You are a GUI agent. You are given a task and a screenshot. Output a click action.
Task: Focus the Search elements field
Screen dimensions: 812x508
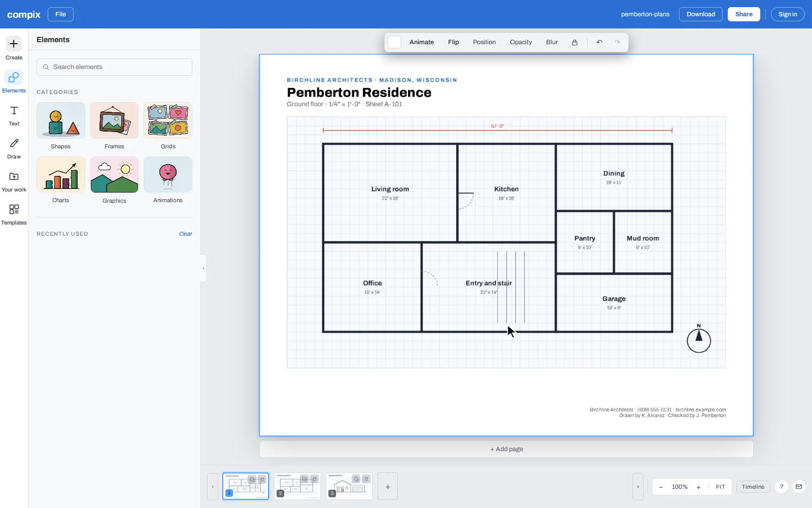[x=114, y=67]
